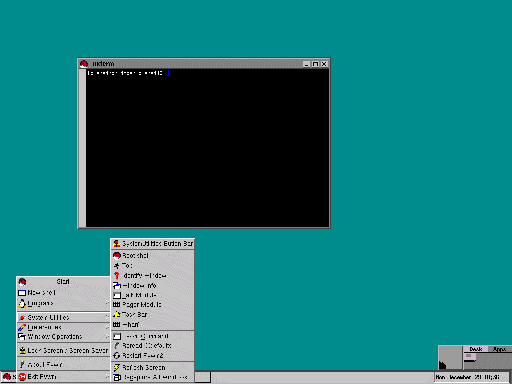Viewport: 512px width, 384px height.
Task: Launch the Pager Module entry
Action: coord(152,305)
